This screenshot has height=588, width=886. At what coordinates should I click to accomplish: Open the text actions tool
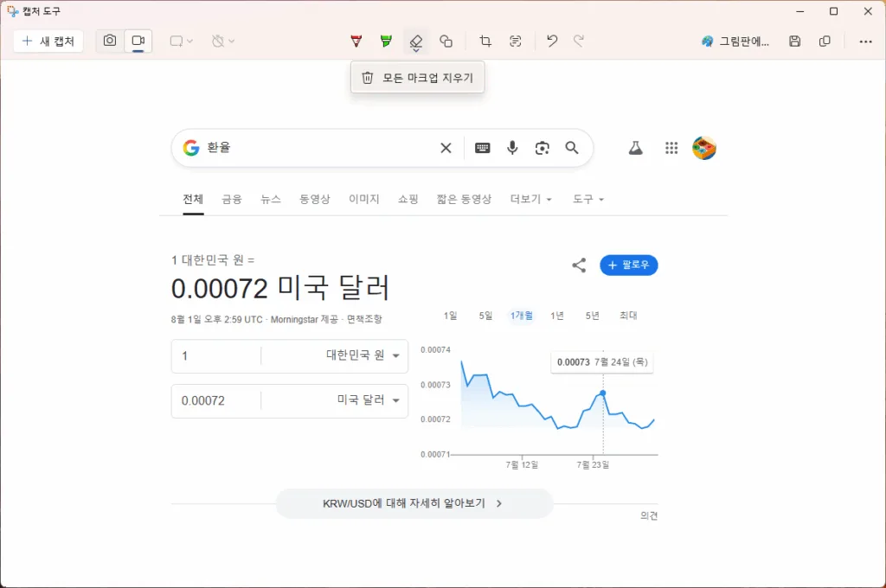516,42
